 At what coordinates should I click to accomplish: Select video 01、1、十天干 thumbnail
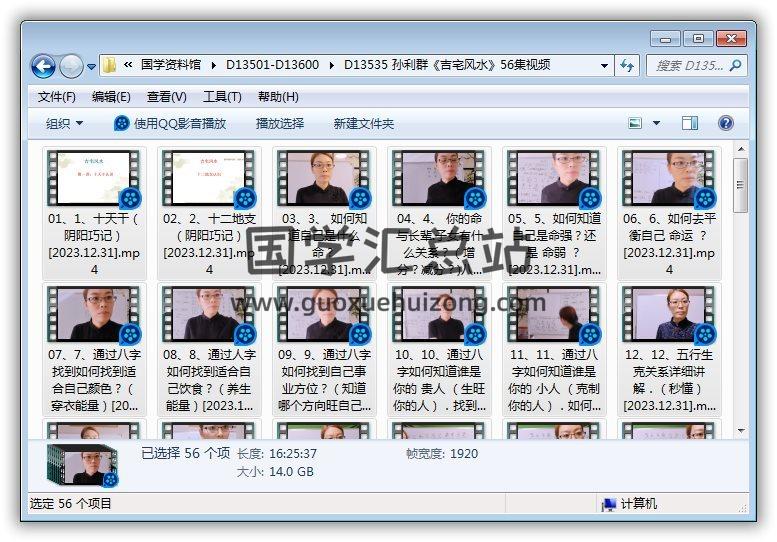tap(94, 179)
